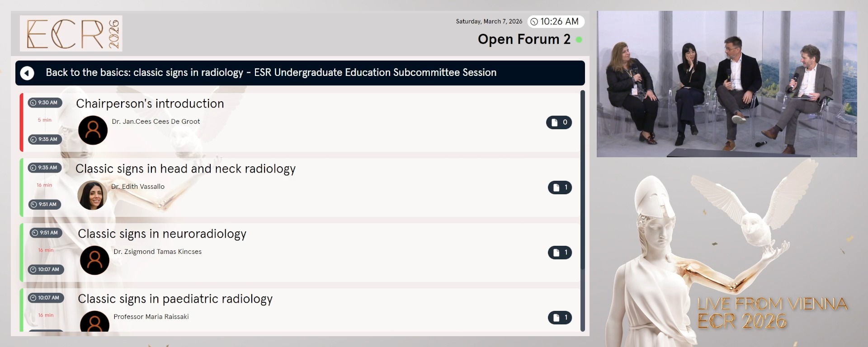Click the 9:51 AM end time pill
868x347 pixels.
tap(45, 204)
